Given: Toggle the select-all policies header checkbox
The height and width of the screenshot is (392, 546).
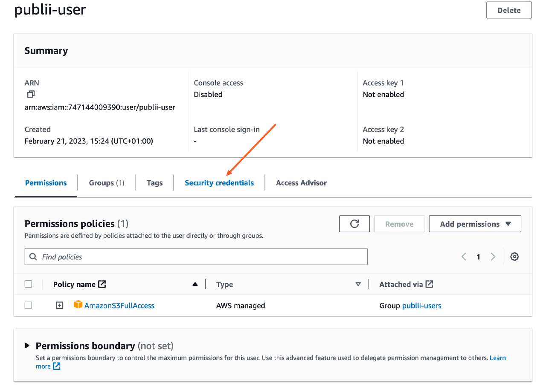Looking at the screenshot, I should tap(28, 284).
